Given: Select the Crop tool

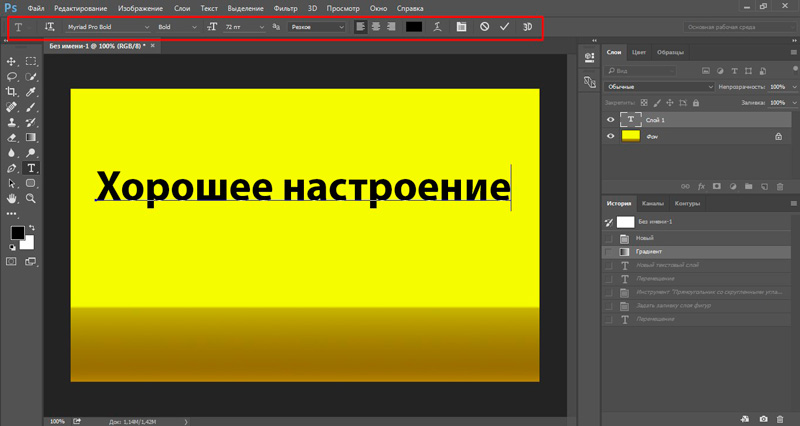Looking at the screenshot, I should pyautogui.click(x=12, y=91).
